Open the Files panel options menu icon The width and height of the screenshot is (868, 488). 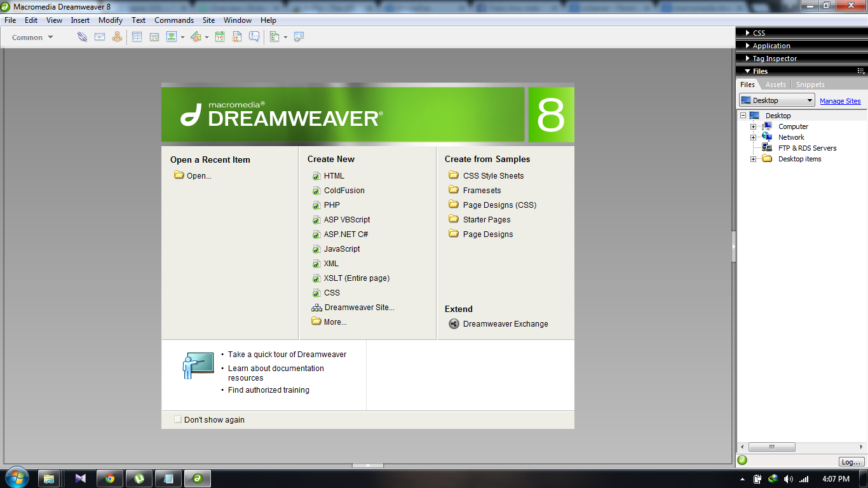[x=861, y=71]
